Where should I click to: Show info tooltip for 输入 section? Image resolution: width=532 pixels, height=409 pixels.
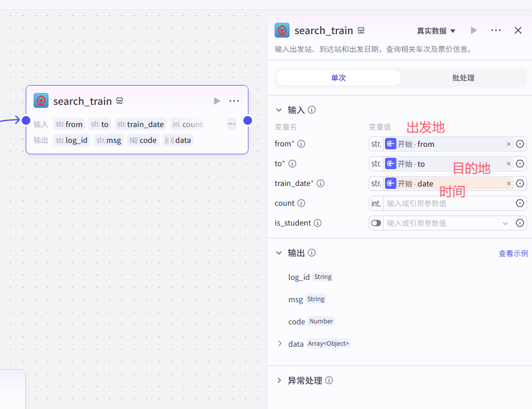click(x=311, y=109)
